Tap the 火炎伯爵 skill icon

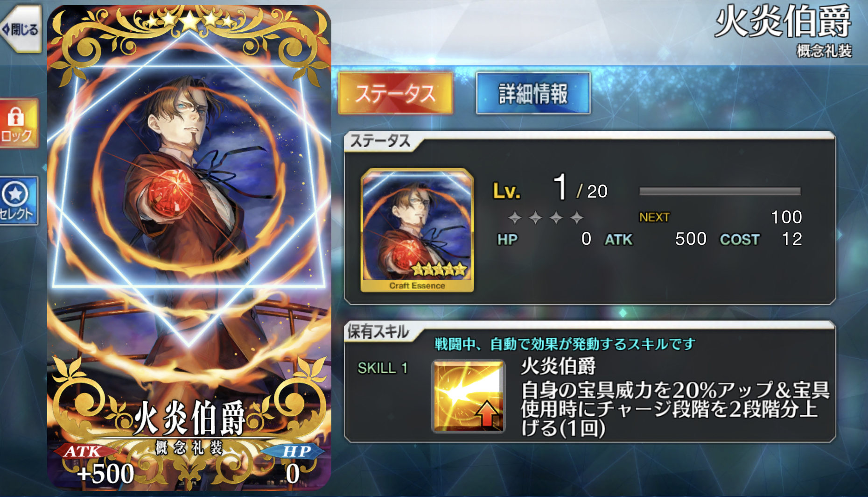tap(469, 396)
